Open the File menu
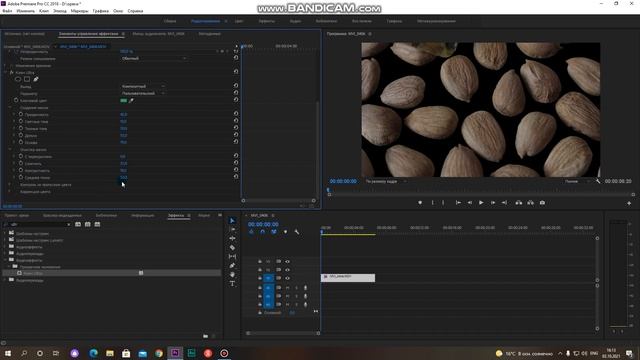 click(x=7, y=11)
